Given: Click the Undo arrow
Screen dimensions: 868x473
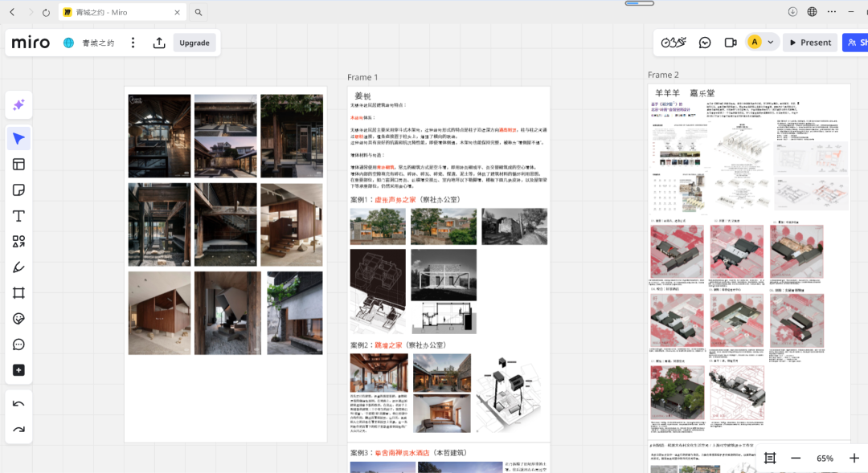Looking at the screenshot, I should coord(18,404).
